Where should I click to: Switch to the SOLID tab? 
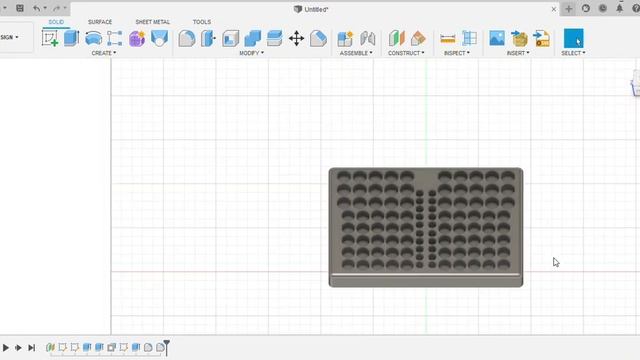point(56,22)
